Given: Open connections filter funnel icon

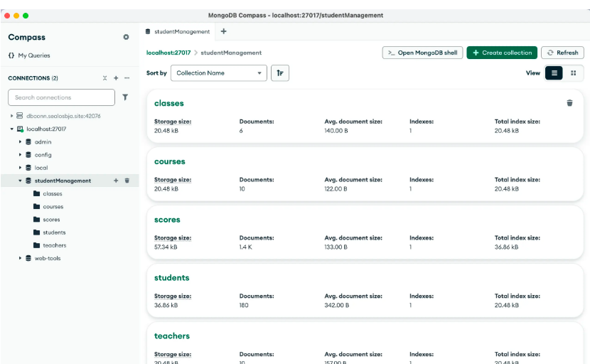Looking at the screenshot, I should tap(125, 97).
